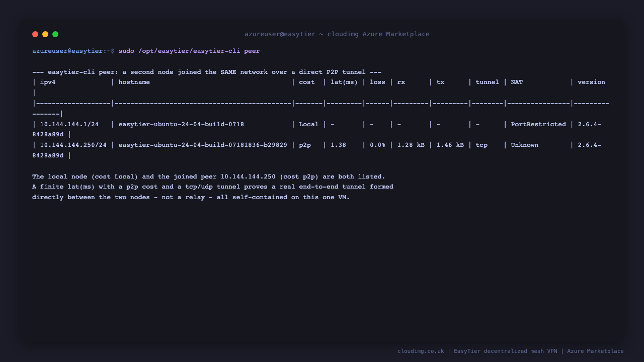Click the rx column header
Image resolution: width=644 pixels, height=362 pixels.
(401, 82)
